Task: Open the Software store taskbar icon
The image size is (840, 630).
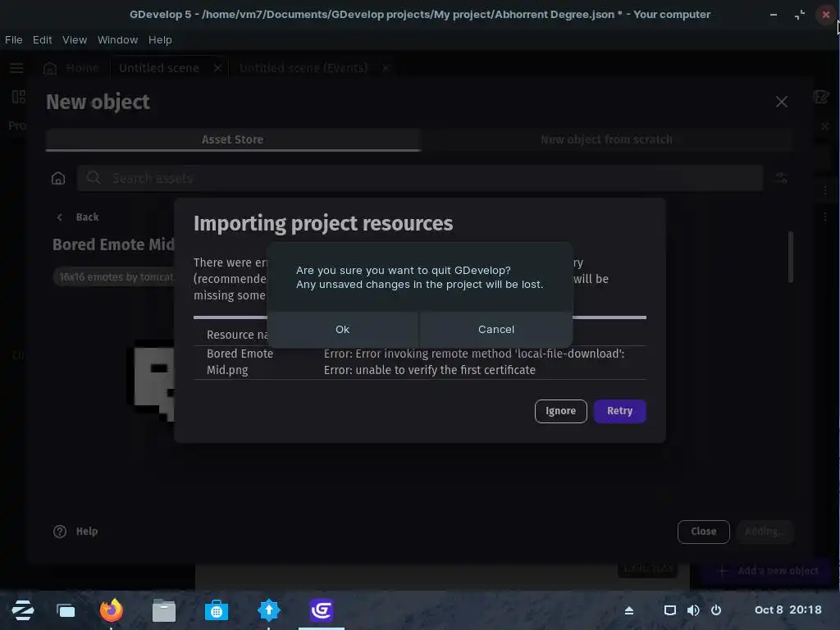Action: pos(217,610)
